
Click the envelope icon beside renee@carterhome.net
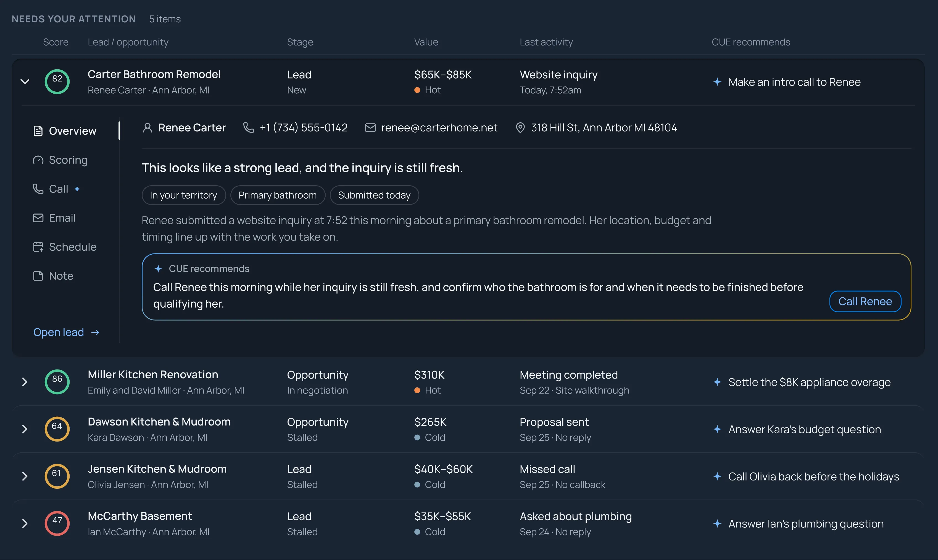pos(370,128)
